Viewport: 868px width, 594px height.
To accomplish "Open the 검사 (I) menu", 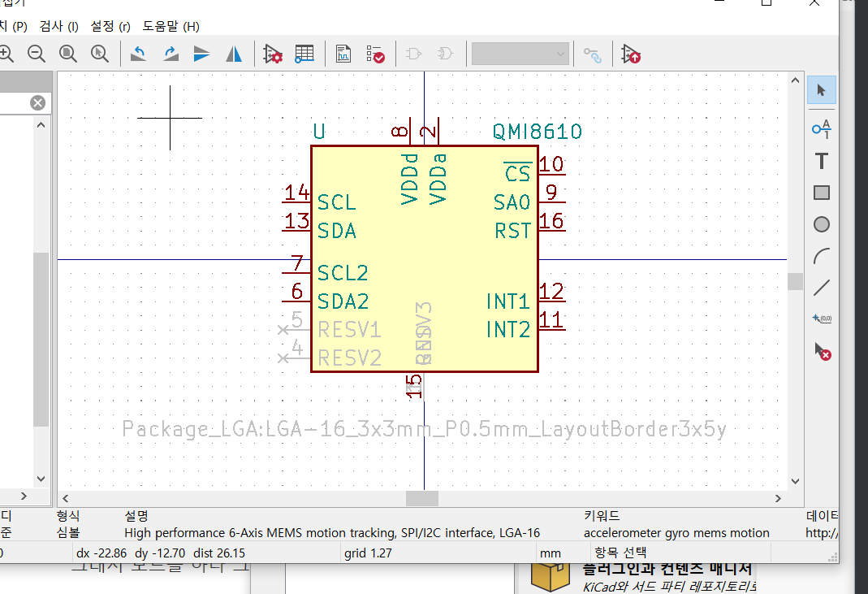I will point(58,26).
